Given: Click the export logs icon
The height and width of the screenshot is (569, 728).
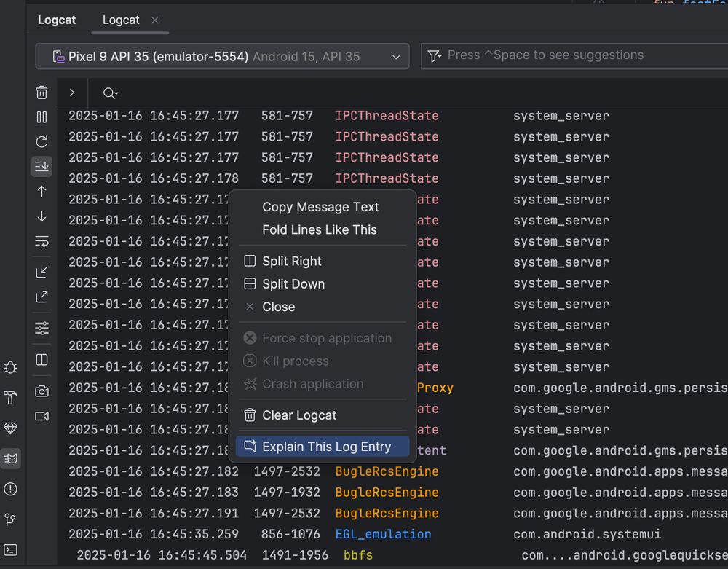Looking at the screenshot, I should coord(41,297).
